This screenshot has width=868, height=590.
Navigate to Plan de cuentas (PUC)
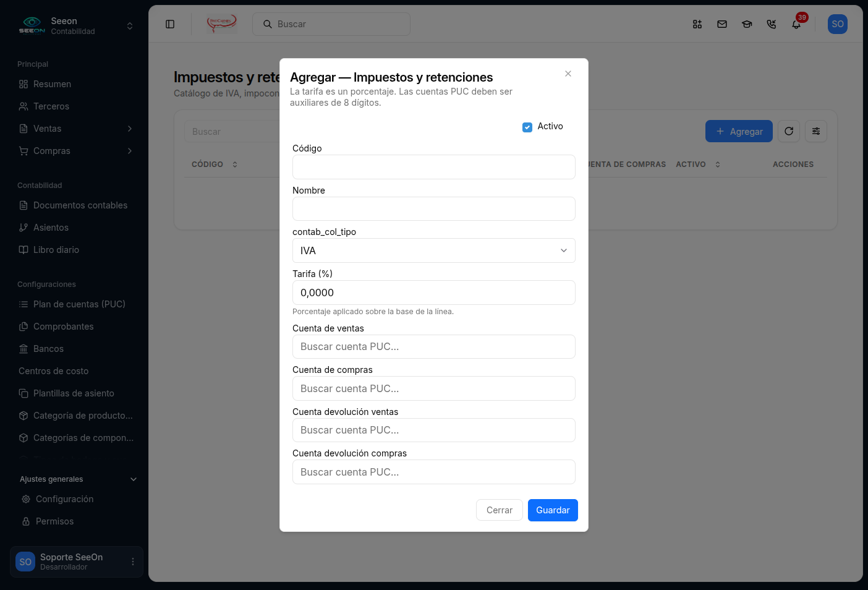77,304
